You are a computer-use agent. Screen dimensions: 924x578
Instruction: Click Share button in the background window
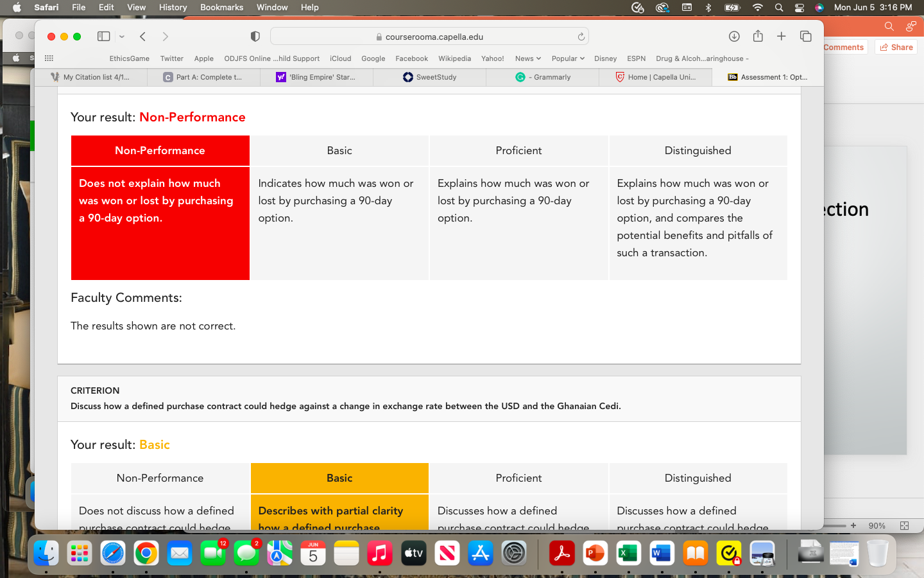point(896,47)
